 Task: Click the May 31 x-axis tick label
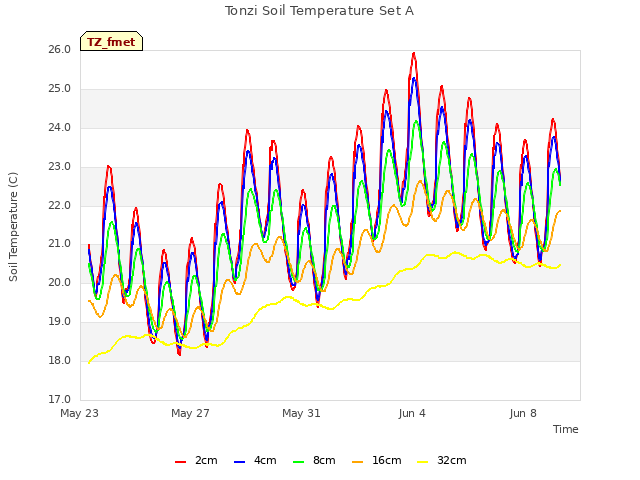(x=301, y=413)
